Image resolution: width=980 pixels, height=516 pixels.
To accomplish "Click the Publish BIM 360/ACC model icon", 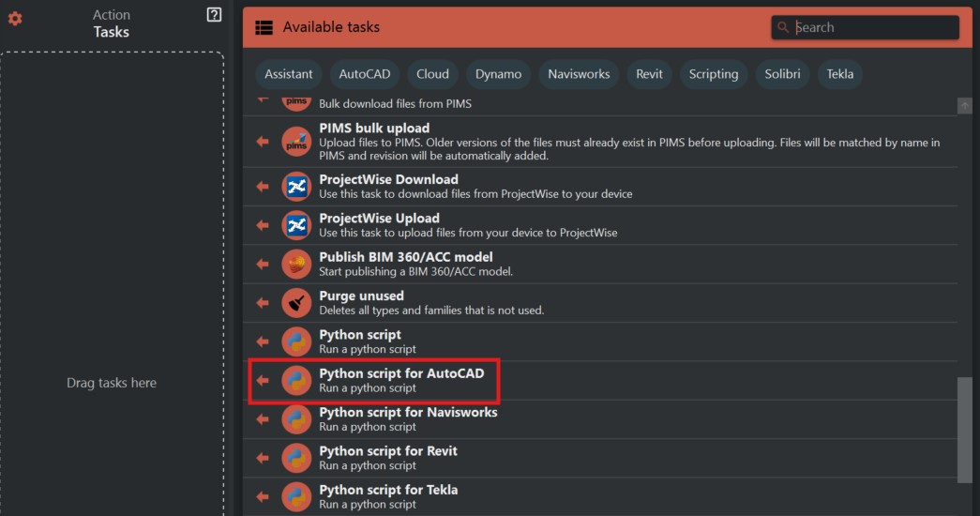I will pyautogui.click(x=296, y=264).
